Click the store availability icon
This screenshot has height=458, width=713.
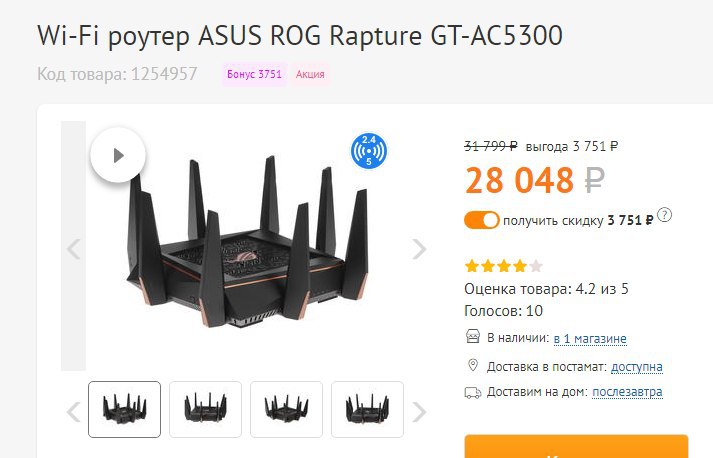[473, 337]
